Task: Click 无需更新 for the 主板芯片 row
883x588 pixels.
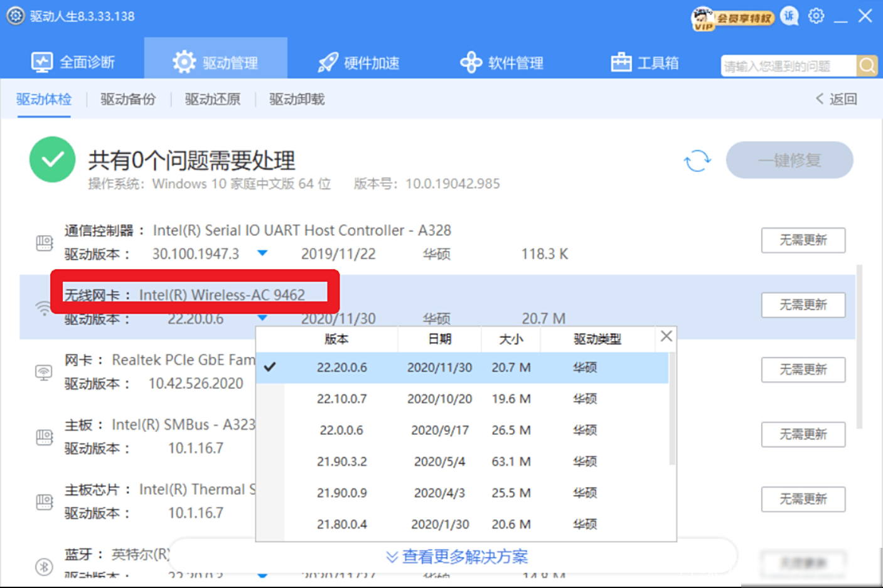Action: [x=803, y=499]
